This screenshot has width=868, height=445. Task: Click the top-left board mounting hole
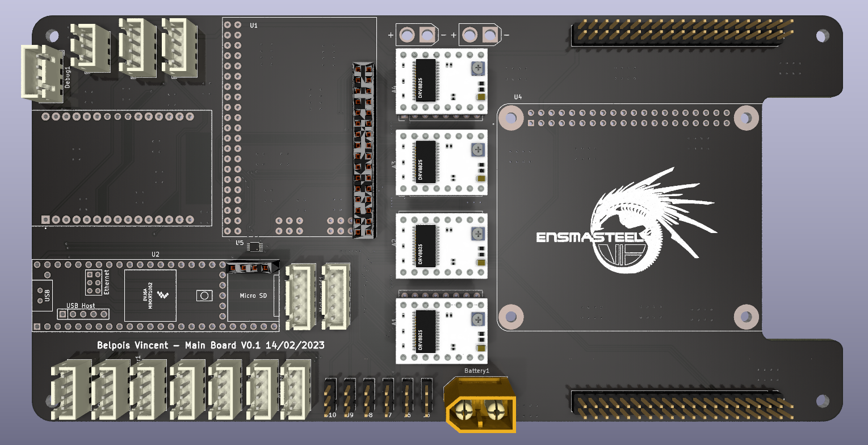tap(52, 35)
